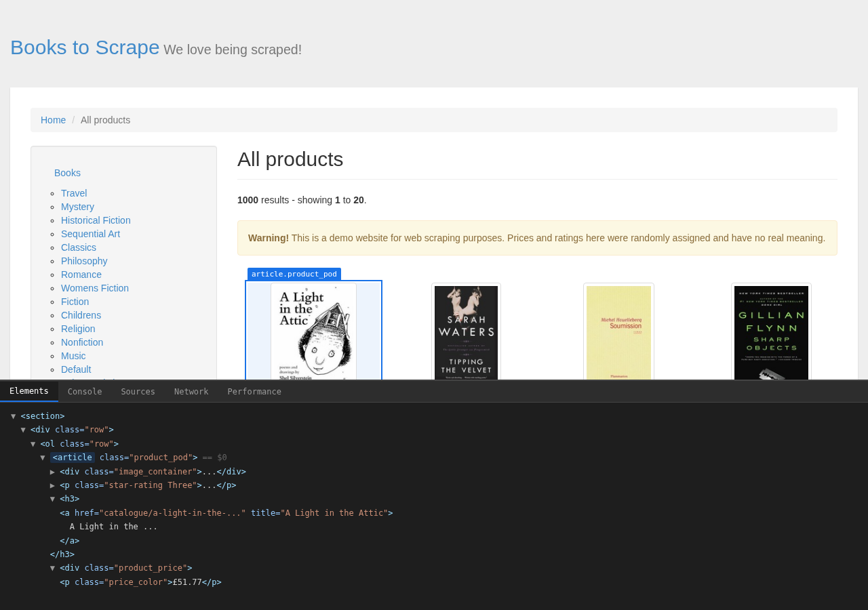Click the Home breadcrumb link
The height and width of the screenshot is (610, 868).
point(53,120)
